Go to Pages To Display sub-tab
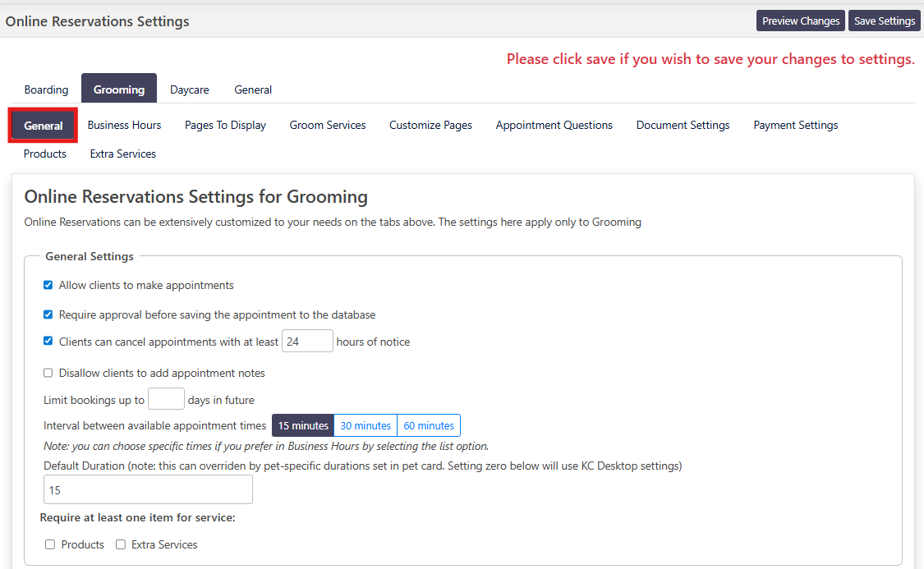 pos(225,125)
